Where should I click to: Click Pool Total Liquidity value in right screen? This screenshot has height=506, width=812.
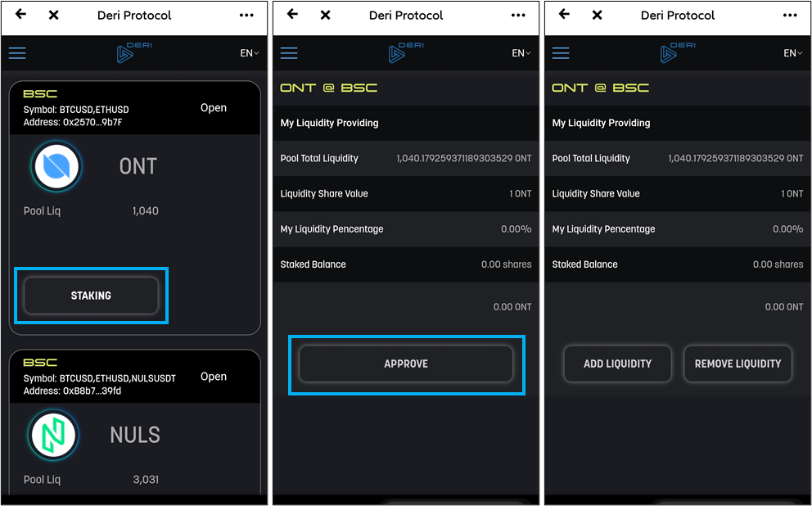(736, 159)
